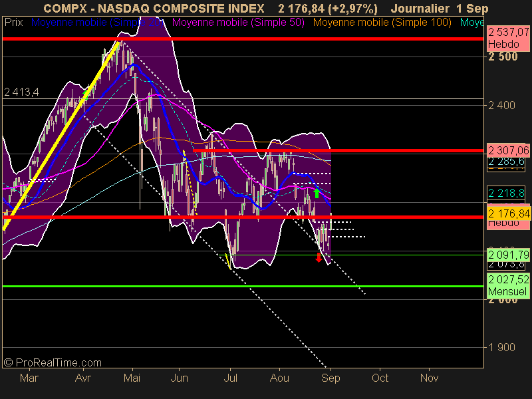
Task: Click the Mar label on time axis
Action: (29, 378)
